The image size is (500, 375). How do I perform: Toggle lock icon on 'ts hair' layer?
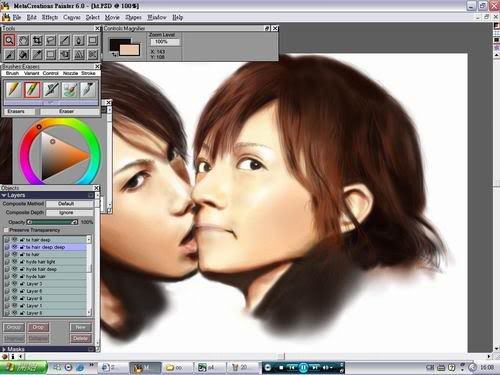[22, 254]
